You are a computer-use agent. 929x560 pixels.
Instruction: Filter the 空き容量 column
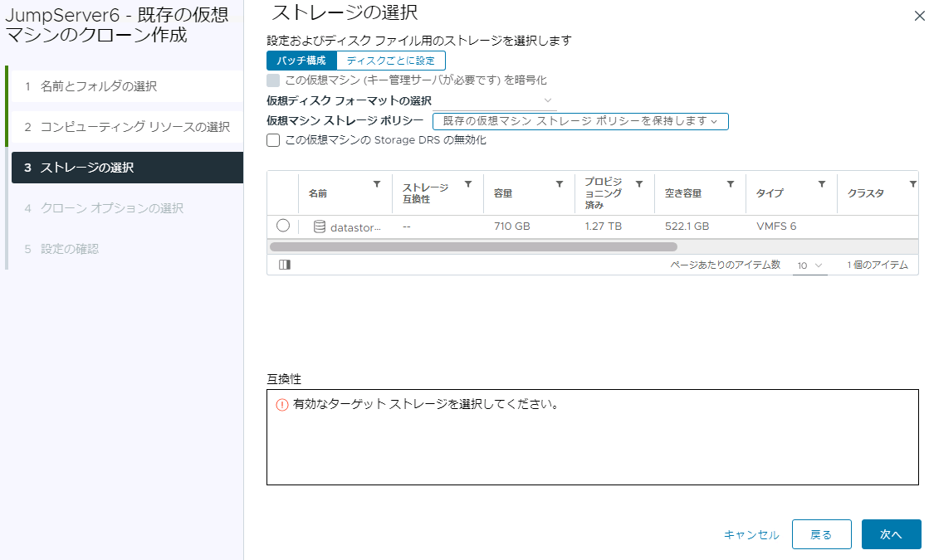[731, 184]
